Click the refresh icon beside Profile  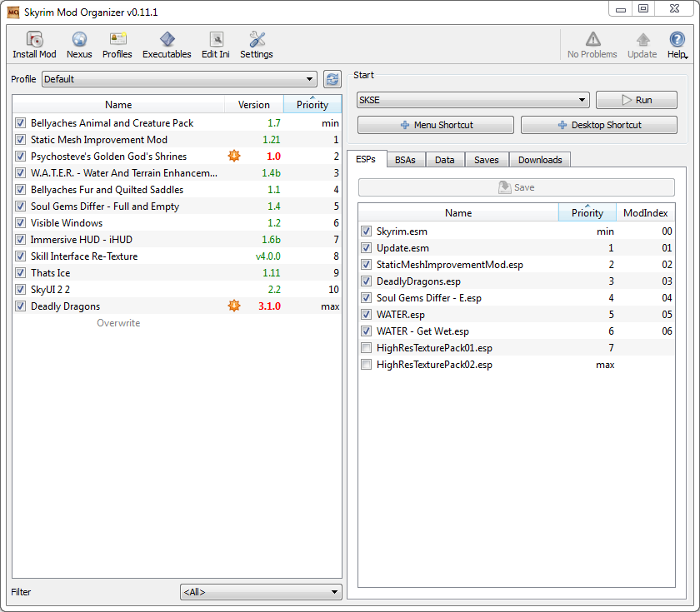[332, 79]
